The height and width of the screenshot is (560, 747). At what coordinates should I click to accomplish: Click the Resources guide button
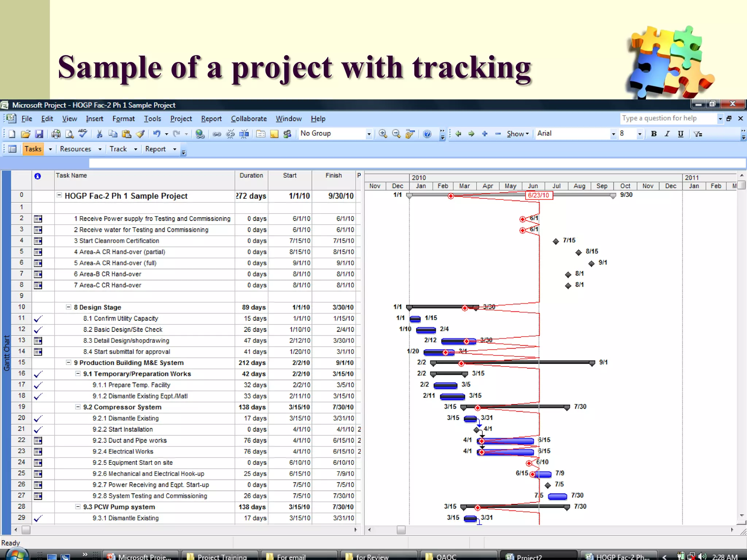point(76,149)
